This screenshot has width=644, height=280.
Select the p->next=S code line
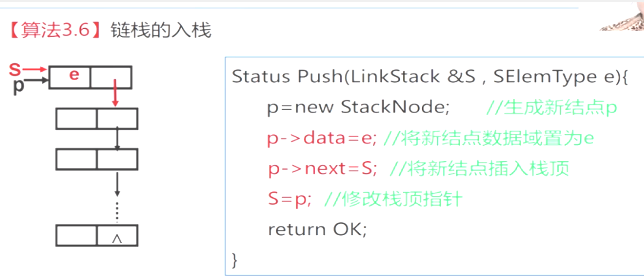coord(322,169)
